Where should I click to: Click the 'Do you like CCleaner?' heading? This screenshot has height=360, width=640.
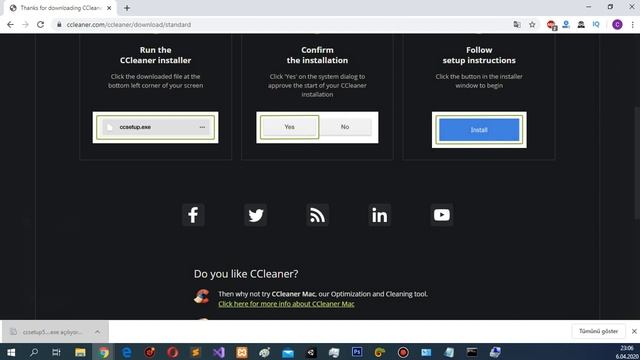point(246,273)
